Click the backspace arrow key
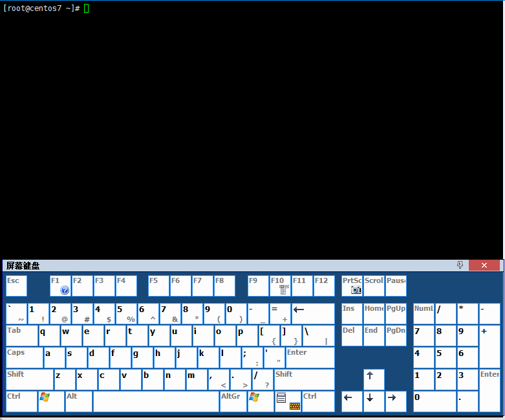 pyautogui.click(x=313, y=314)
